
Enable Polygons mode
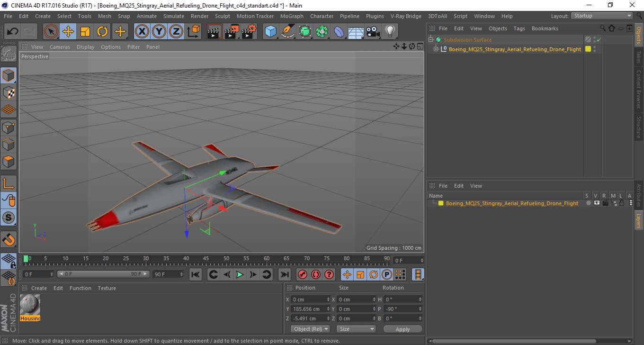tap(9, 161)
